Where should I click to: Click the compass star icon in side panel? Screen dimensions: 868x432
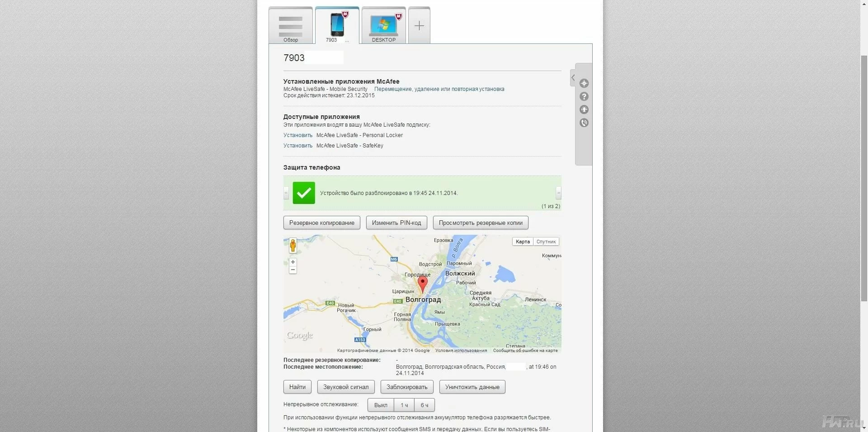584,83
